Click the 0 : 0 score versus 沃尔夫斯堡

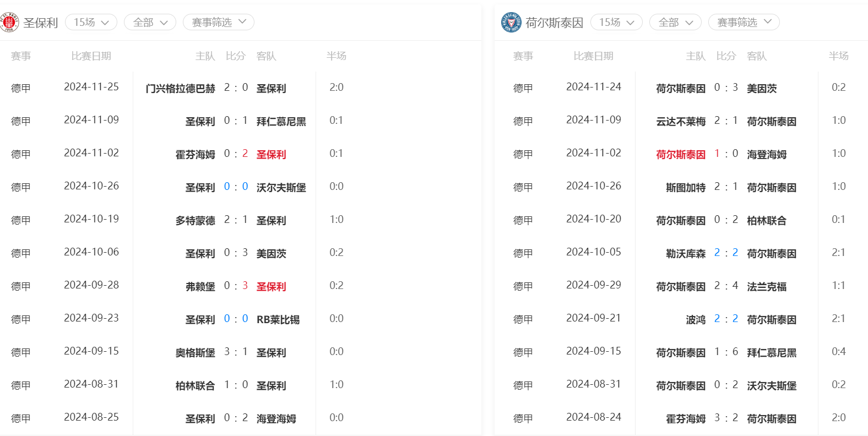236,187
